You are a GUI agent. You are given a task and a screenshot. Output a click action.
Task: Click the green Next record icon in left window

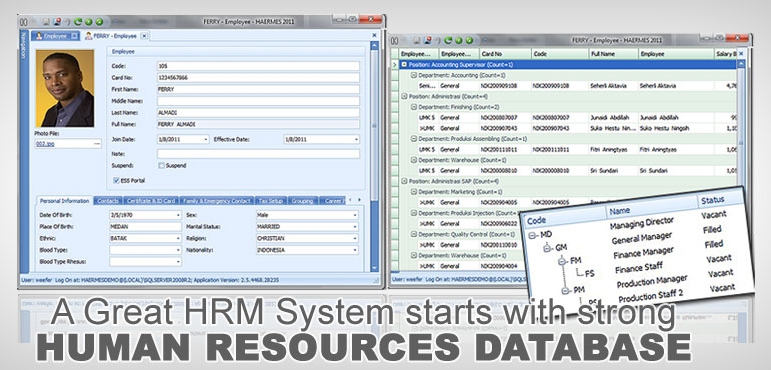pos(99,22)
